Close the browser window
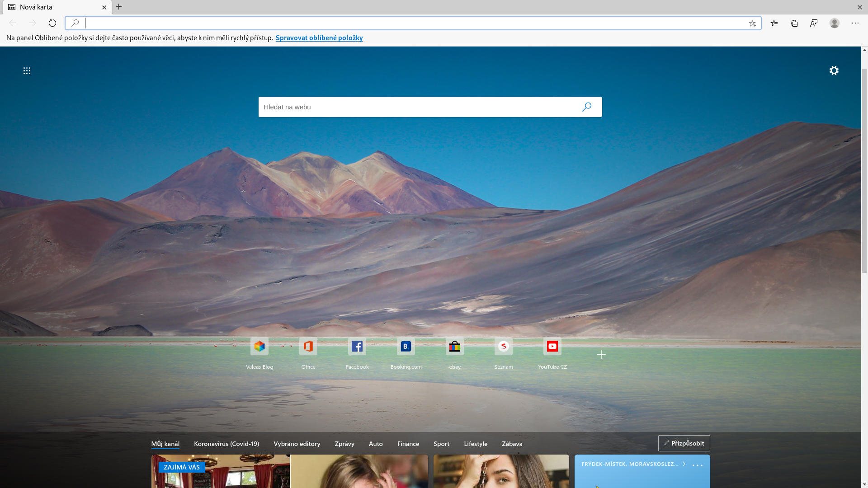This screenshot has height=488, width=868. point(859,7)
